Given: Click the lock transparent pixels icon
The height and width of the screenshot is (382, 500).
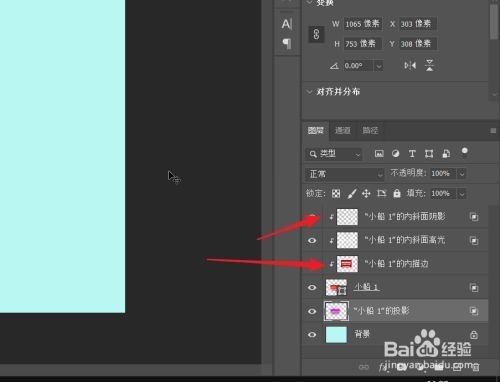Looking at the screenshot, I should [336, 194].
